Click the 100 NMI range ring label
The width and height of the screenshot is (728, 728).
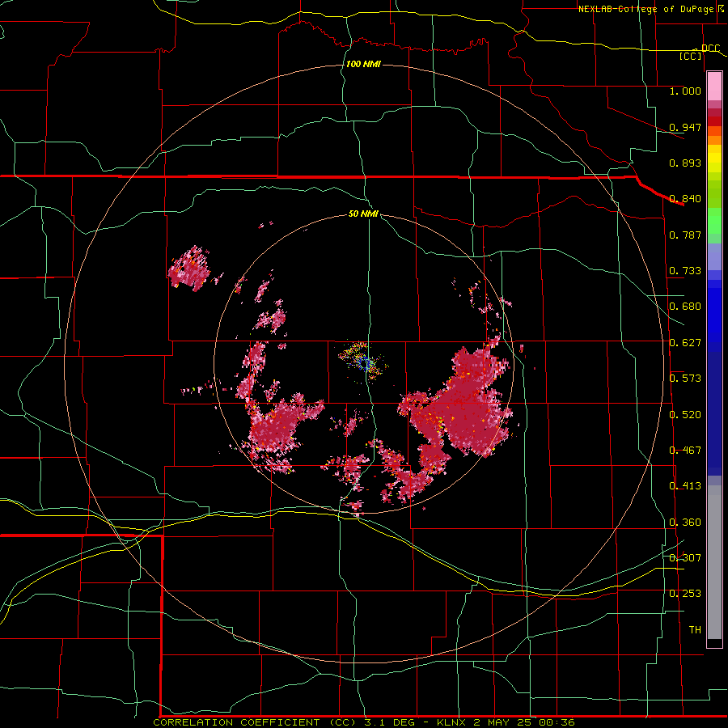pos(363,64)
